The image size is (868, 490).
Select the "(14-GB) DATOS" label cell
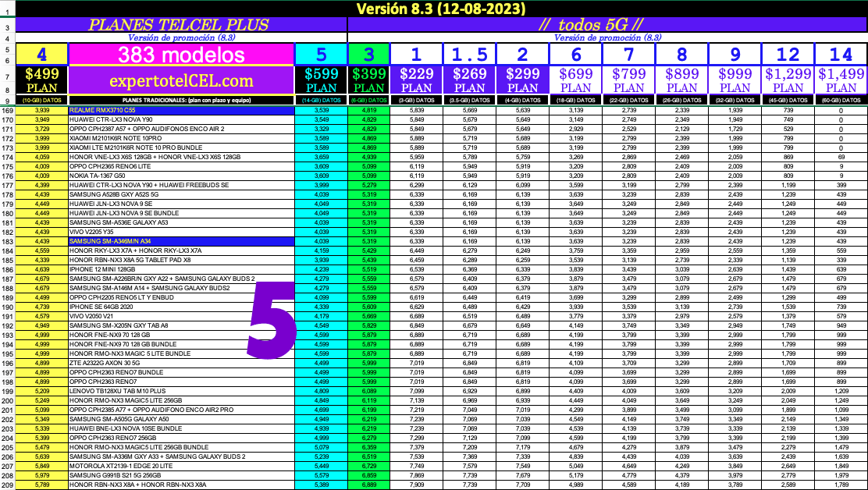[x=322, y=101]
